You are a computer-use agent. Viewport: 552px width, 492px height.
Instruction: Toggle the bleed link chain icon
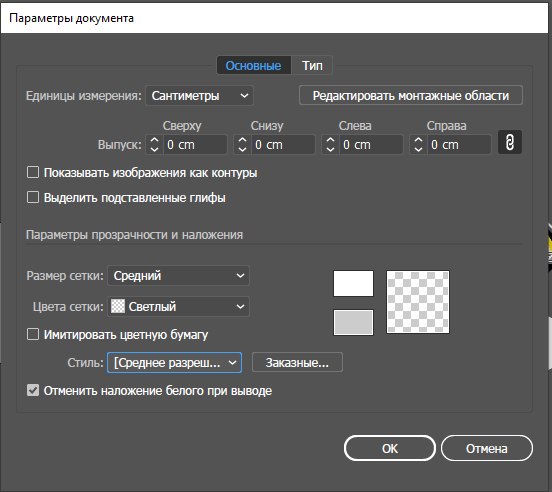click(510, 143)
